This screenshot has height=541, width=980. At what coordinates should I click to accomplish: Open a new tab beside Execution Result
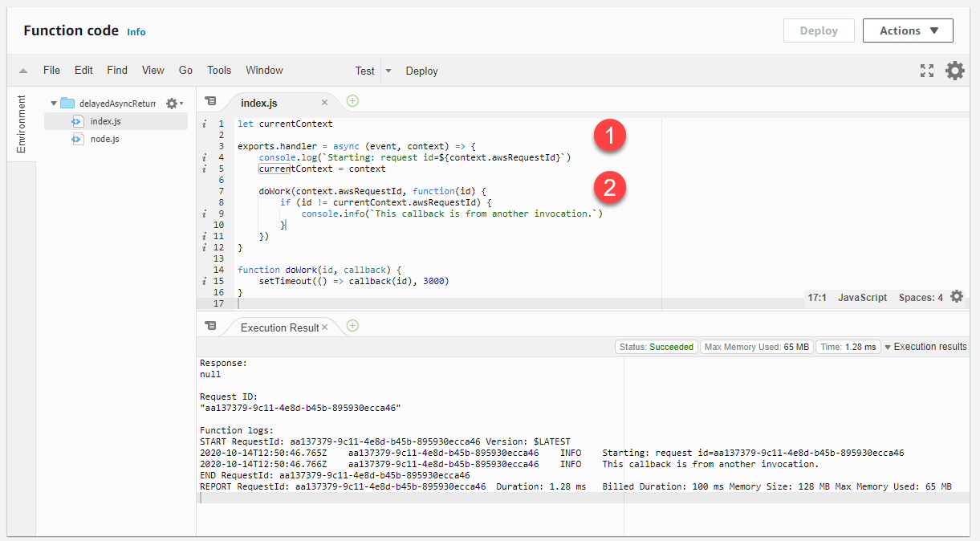tap(352, 327)
